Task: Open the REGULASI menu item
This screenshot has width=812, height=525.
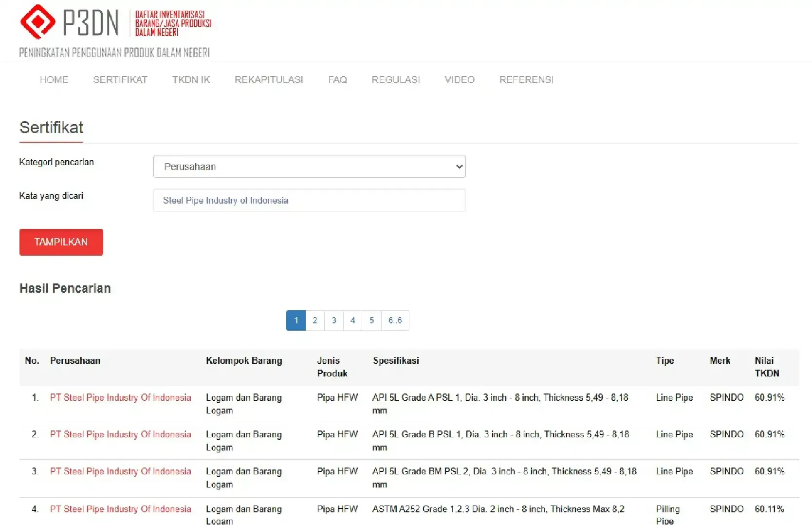Action: [x=396, y=79]
